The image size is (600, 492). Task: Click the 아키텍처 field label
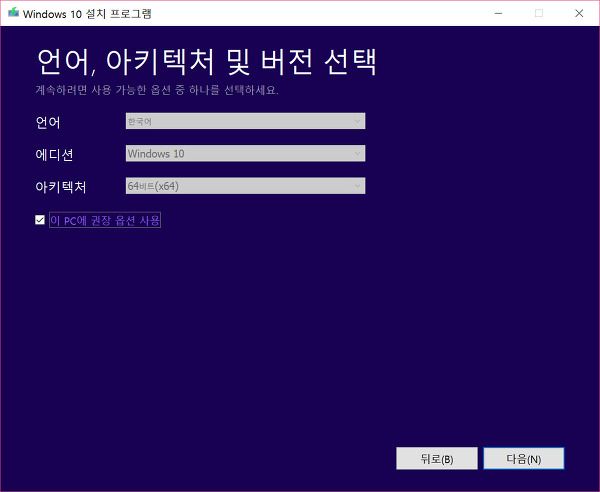60,187
